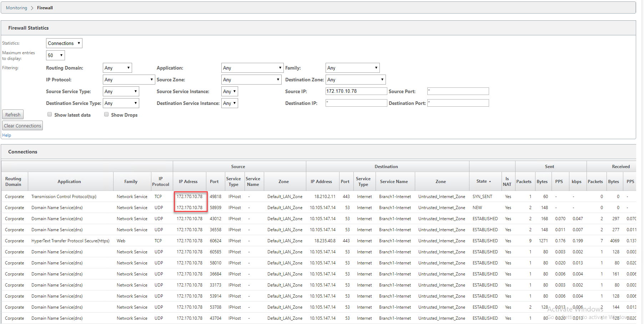Enable the Show latest data checkbox
644x324 pixels.
click(x=50, y=114)
